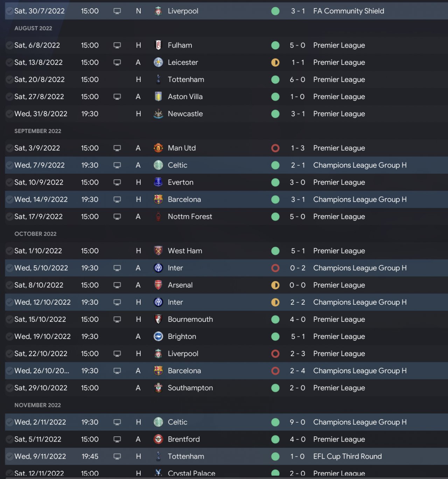The height and width of the screenshot is (479, 448).
Task: Open the EFL Cup Third Round link
Action: (347, 457)
